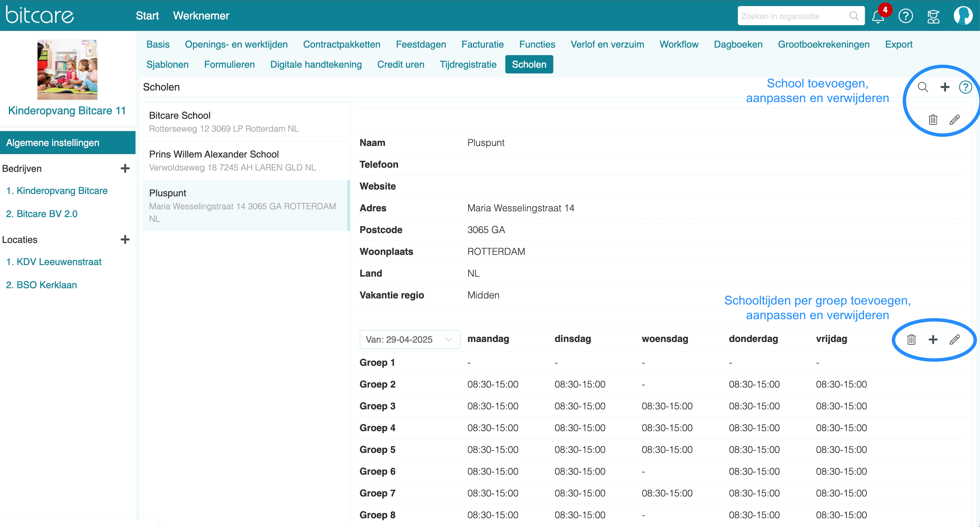Click the woensdag column header
This screenshot has height=527, width=980.
665,339
